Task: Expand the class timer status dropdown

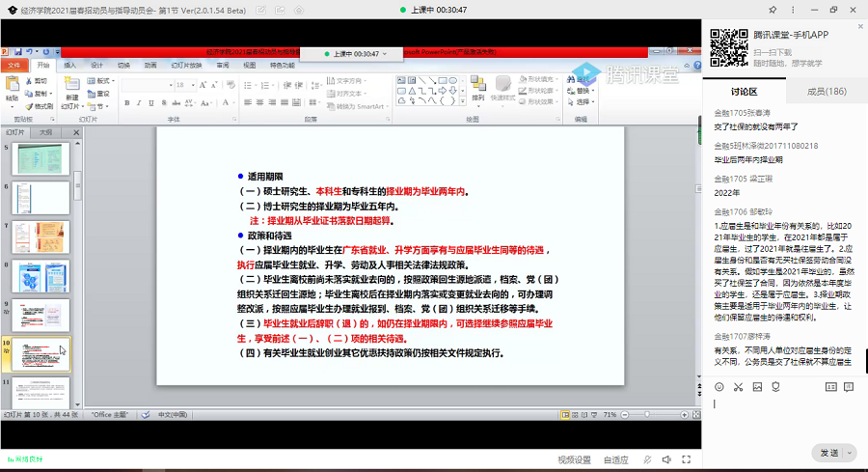Action: [x=384, y=54]
